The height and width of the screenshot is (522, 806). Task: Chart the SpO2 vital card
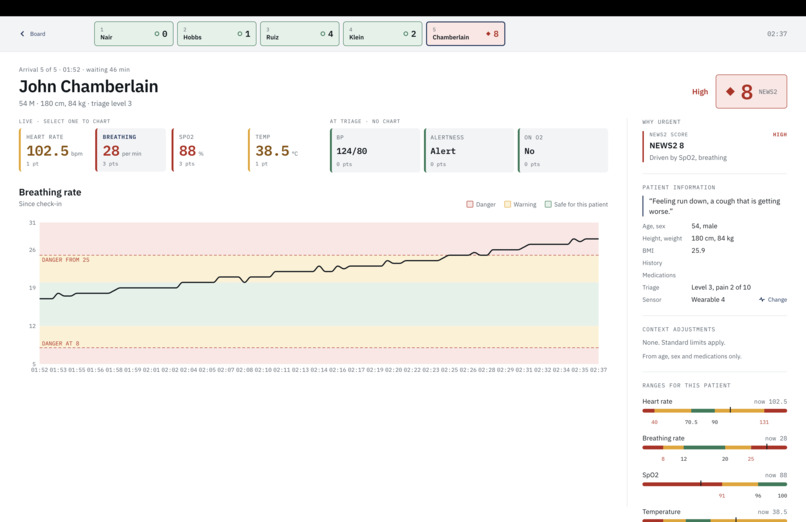pyautogui.click(x=208, y=150)
